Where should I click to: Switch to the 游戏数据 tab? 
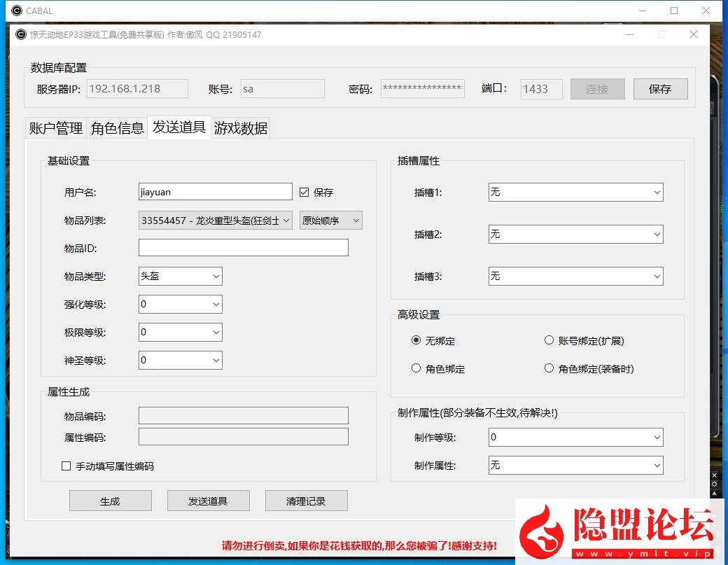pyautogui.click(x=241, y=128)
